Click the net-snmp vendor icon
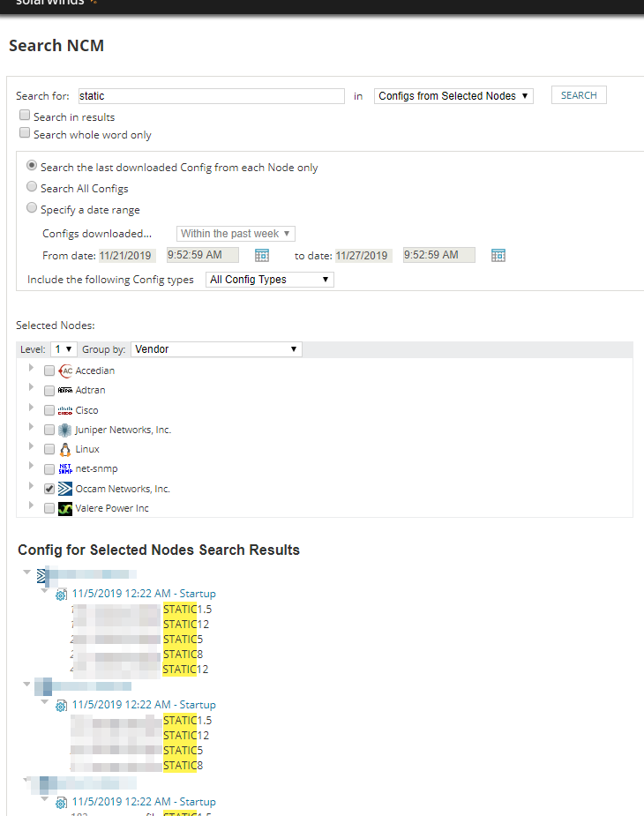This screenshot has width=644, height=816. click(65, 469)
